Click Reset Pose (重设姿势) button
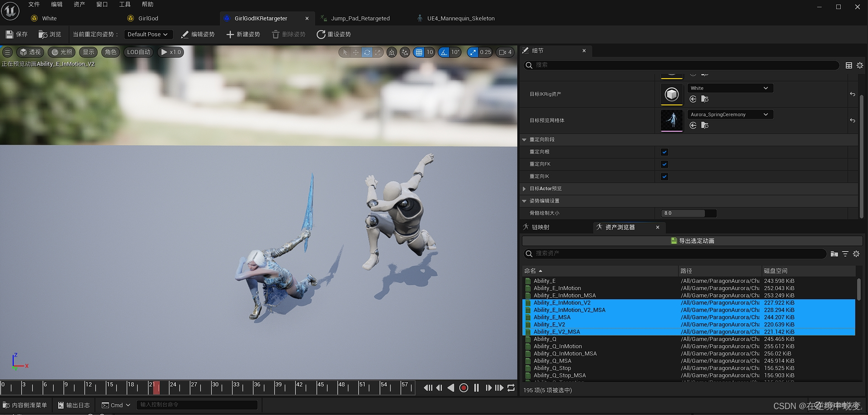The height and width of the screenshot is (415, 868). pyautogui.click(x=334, y=35)
